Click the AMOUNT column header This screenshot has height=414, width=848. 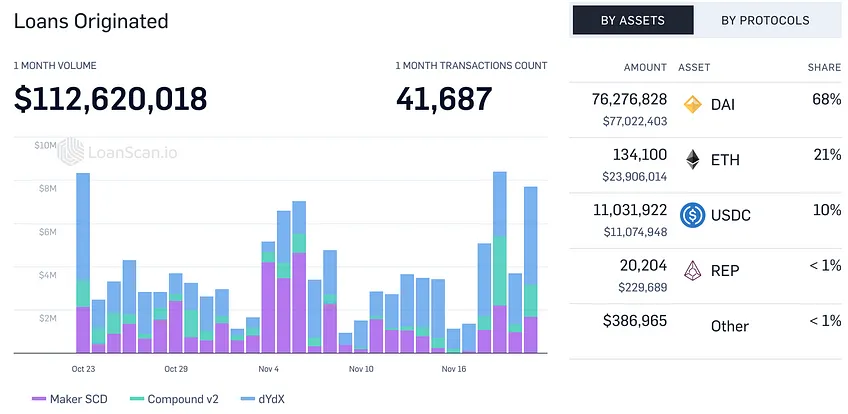coord(645,68)
